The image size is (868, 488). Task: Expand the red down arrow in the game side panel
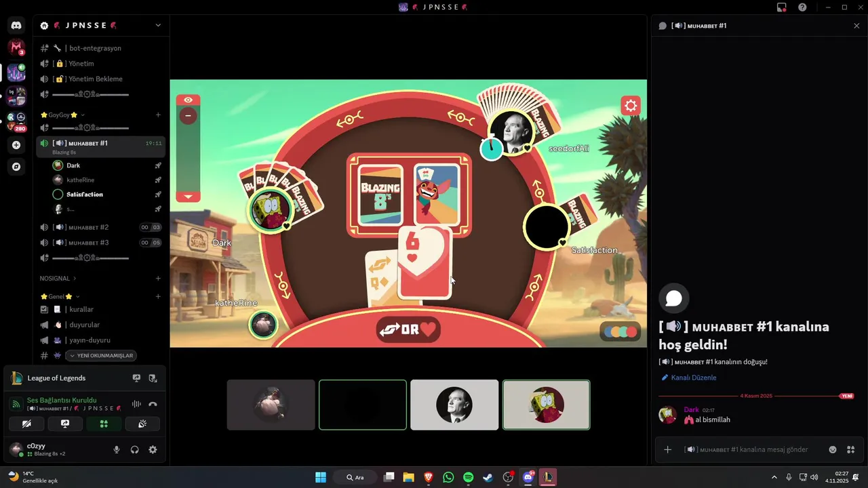click(188, 197)
